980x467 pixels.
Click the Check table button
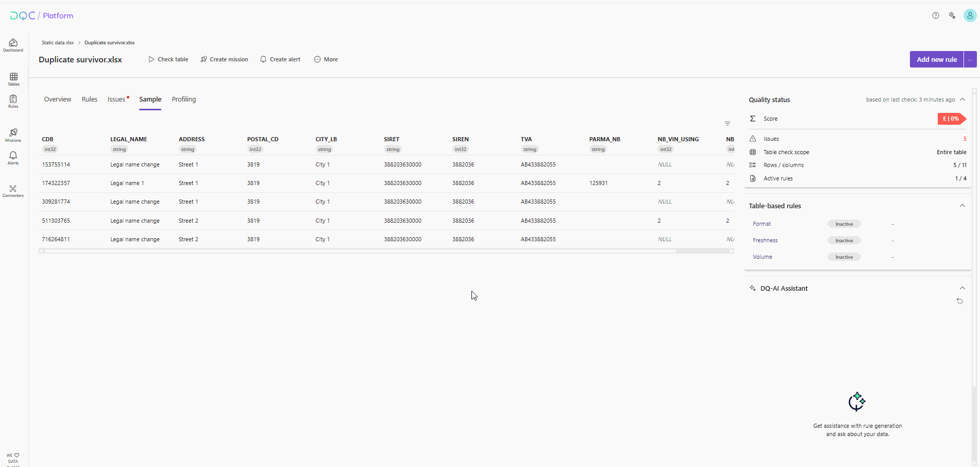pyautogui.click(x=168, y=59)
